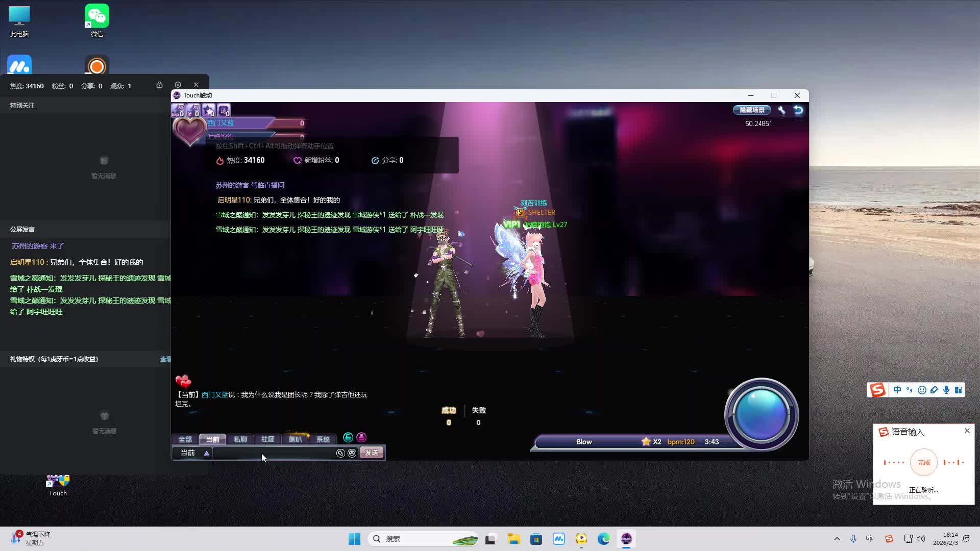Open the wrench settings icon in game
Image resolution: width=980 pixels, height=551 pixels.
[781, 110]
